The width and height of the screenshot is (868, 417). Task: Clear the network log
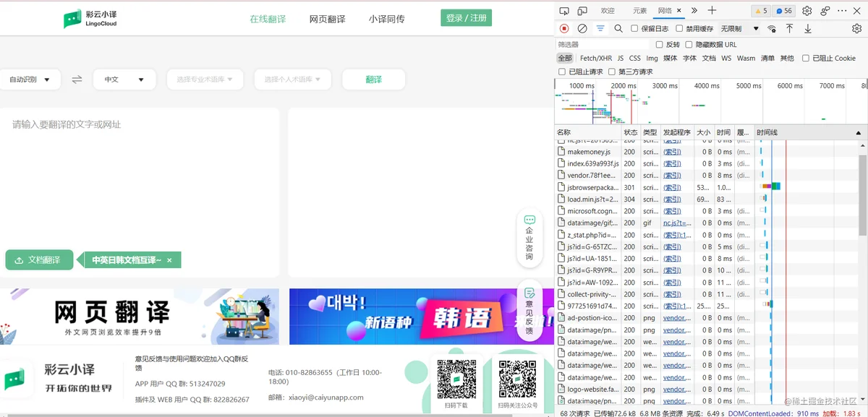582,29
